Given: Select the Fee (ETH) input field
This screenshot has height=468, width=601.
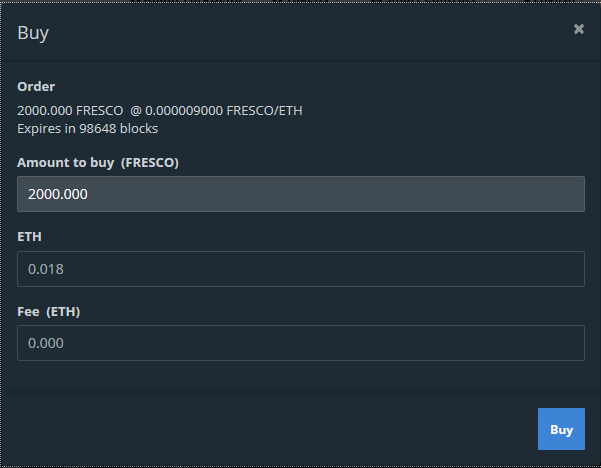Looking at the screenshot, I should point(300,343).
